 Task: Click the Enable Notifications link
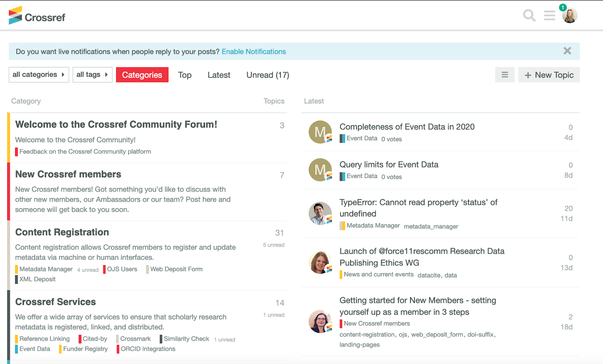coord(254,52)
